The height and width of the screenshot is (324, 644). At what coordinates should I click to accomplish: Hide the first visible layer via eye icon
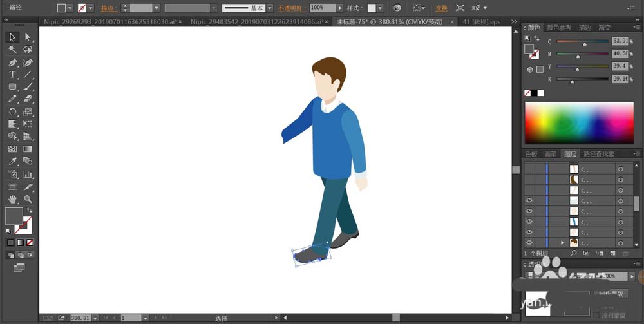529,200
